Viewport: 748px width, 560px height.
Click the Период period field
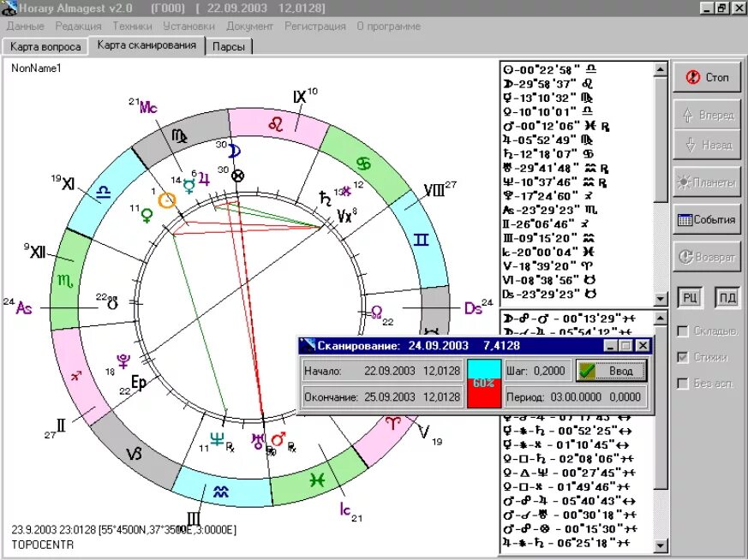575,397
